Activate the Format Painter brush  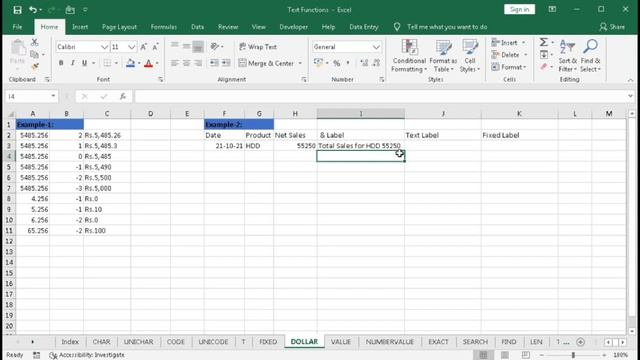click(x=35, y=66)
